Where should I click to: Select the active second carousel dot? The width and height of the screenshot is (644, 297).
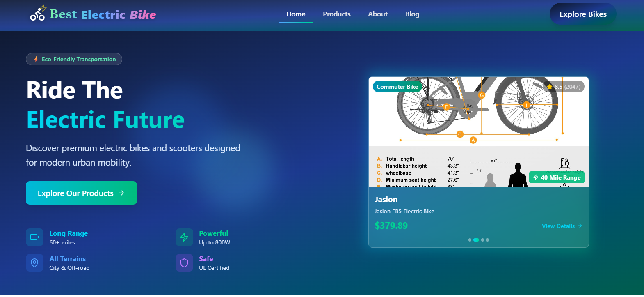coord(476,240)
